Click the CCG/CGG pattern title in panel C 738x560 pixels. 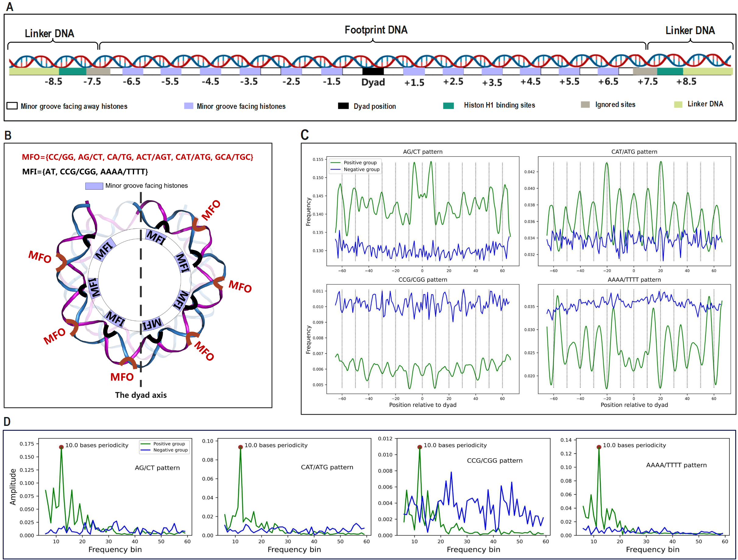422,279
